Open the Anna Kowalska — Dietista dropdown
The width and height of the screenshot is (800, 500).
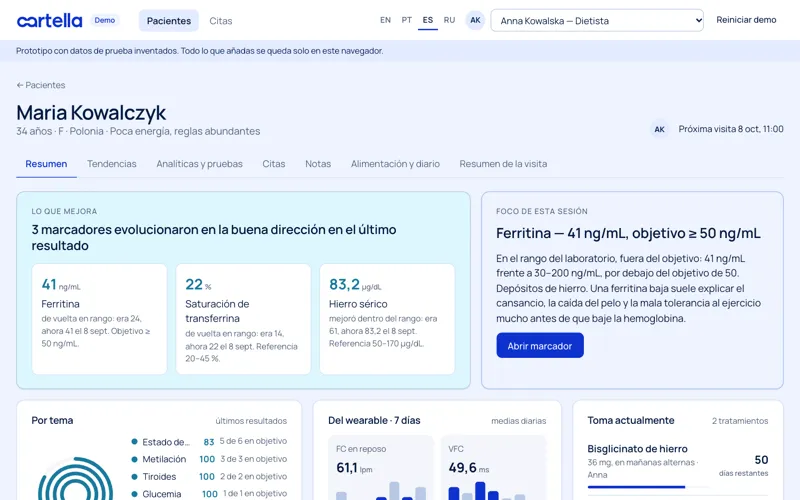(597, 21)
